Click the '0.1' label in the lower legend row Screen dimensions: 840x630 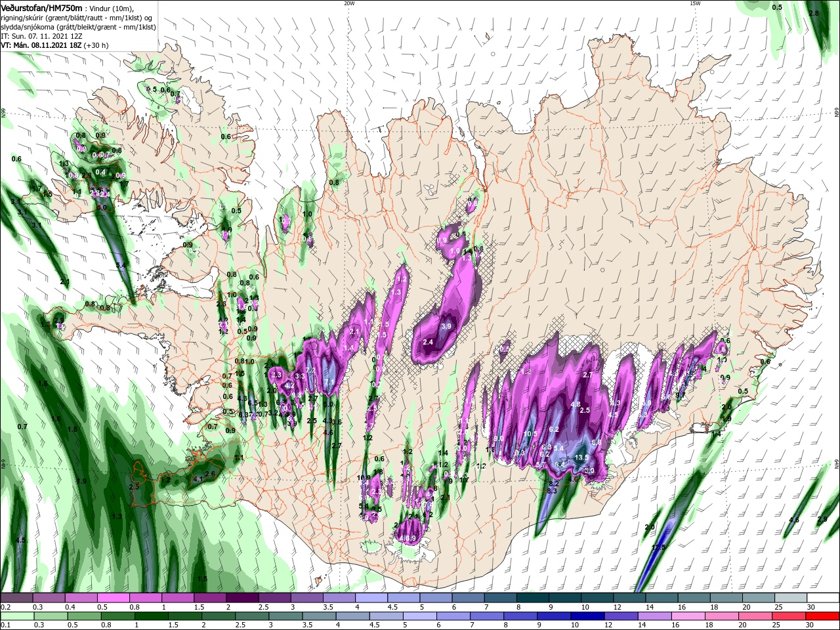click(5, 625)
